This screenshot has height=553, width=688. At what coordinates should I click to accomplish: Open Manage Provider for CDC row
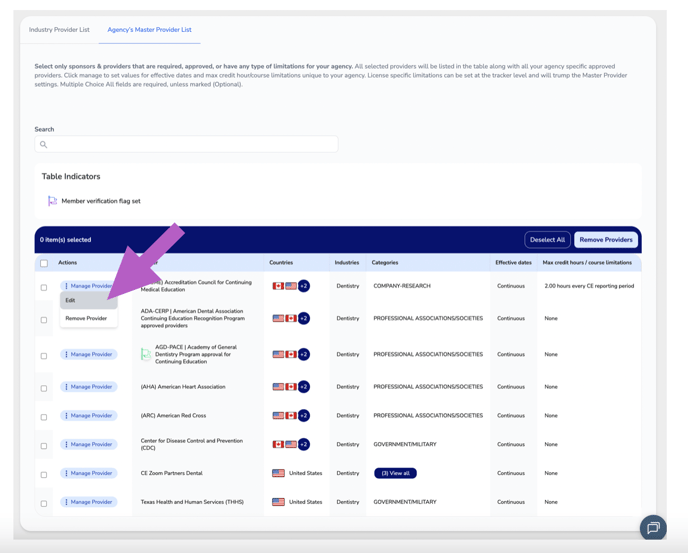tap(89, 444)
